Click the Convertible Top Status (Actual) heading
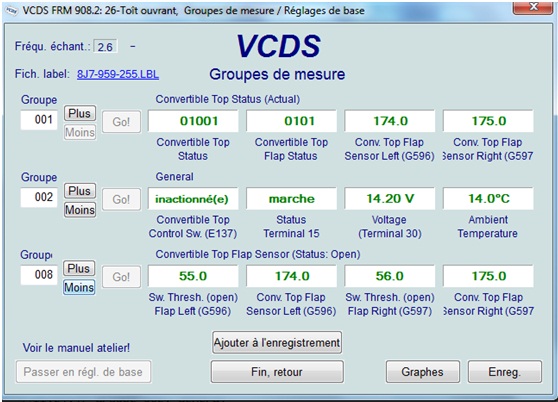Image resolution: width=558 pixels, height=402 pixels. 228,99
